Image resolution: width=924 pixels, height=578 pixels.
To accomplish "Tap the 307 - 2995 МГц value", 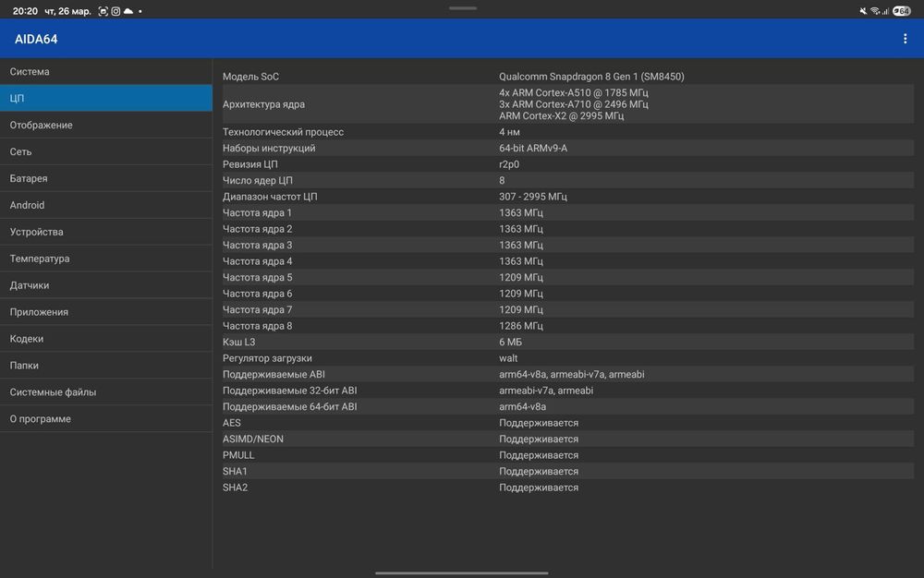I will (x=533, y=197).
